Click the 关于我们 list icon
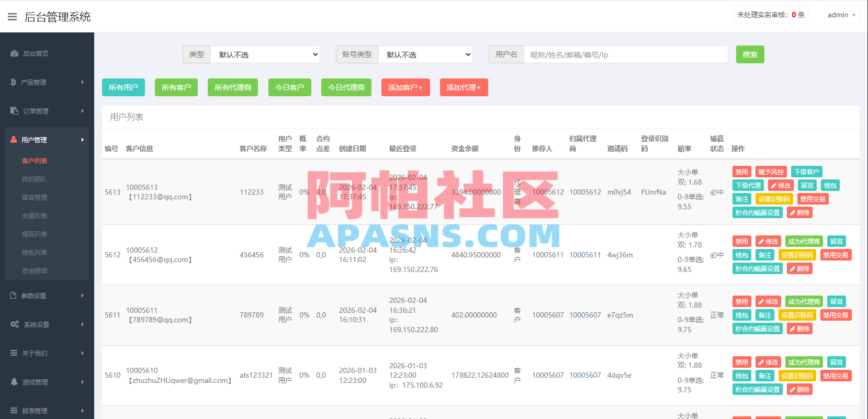The height and width of the screenshot is (419, 868). (14, 353)
